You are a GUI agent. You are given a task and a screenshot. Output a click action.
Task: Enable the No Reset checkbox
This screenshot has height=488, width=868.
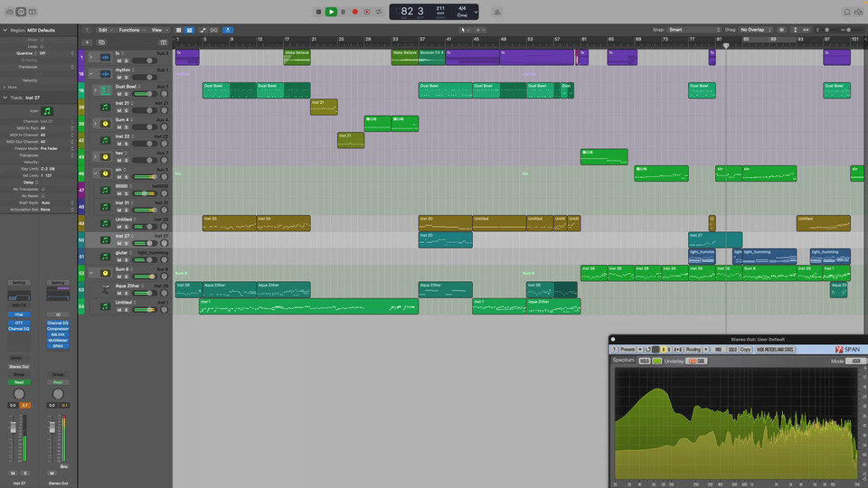42,196
